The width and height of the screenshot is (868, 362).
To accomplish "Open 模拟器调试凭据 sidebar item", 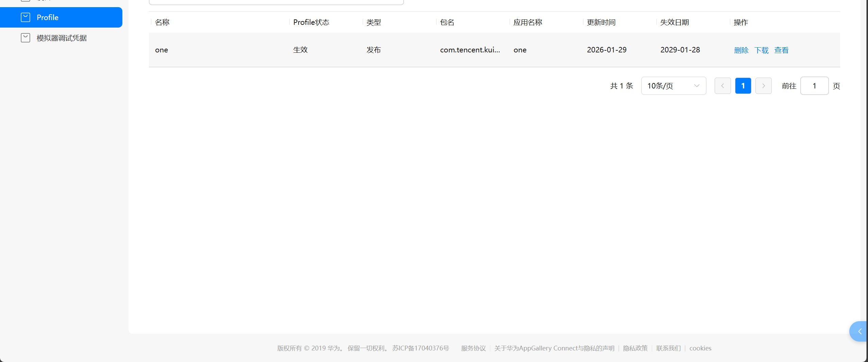I will 61,38.
